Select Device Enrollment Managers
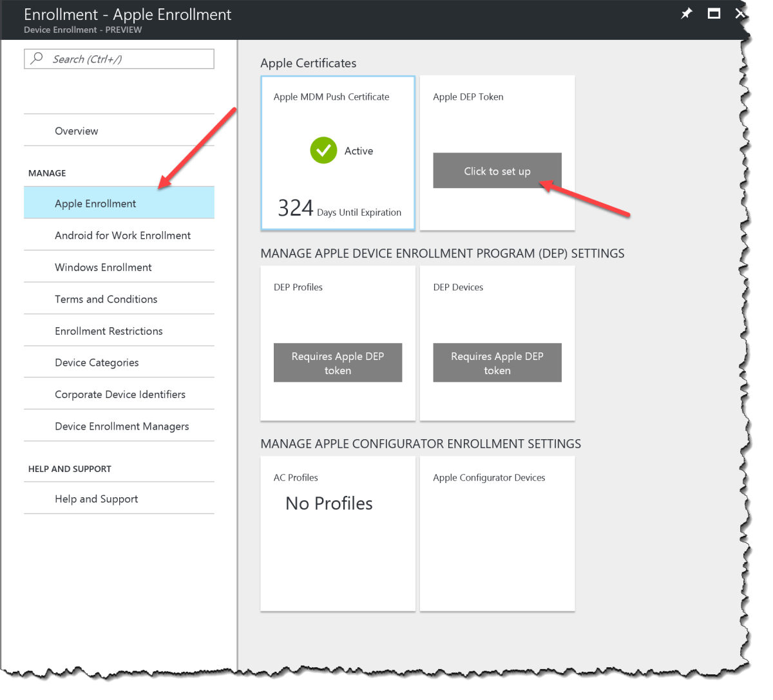This screenshot has height=700, width=773. coord(122,426)
